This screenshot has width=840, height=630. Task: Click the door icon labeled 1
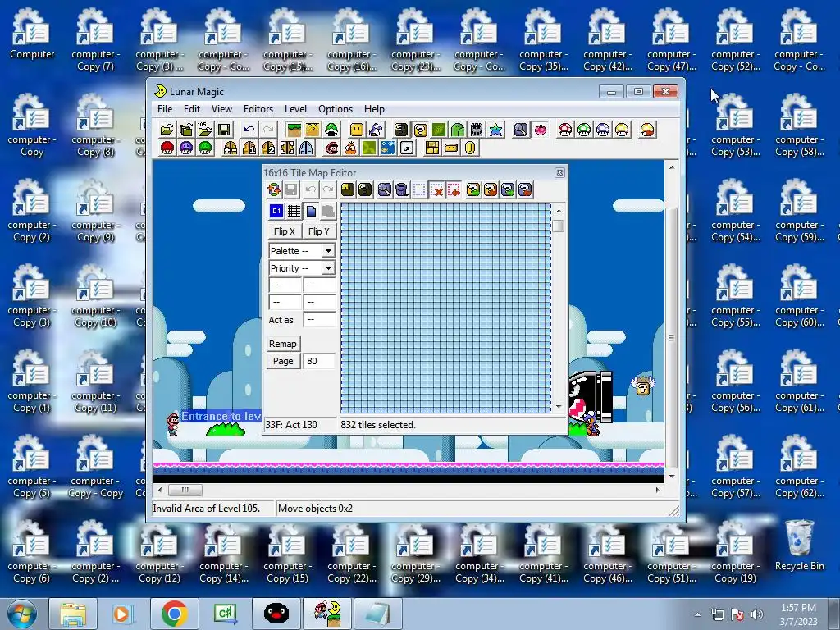click(249, 148)
